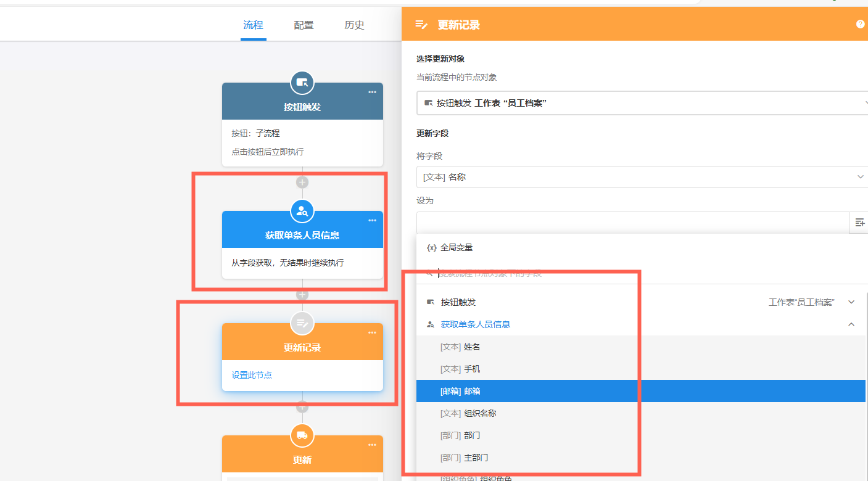Viewport: 868px width, 481px height.
Task: Click the update record node pencil icon
Action: 302,323
